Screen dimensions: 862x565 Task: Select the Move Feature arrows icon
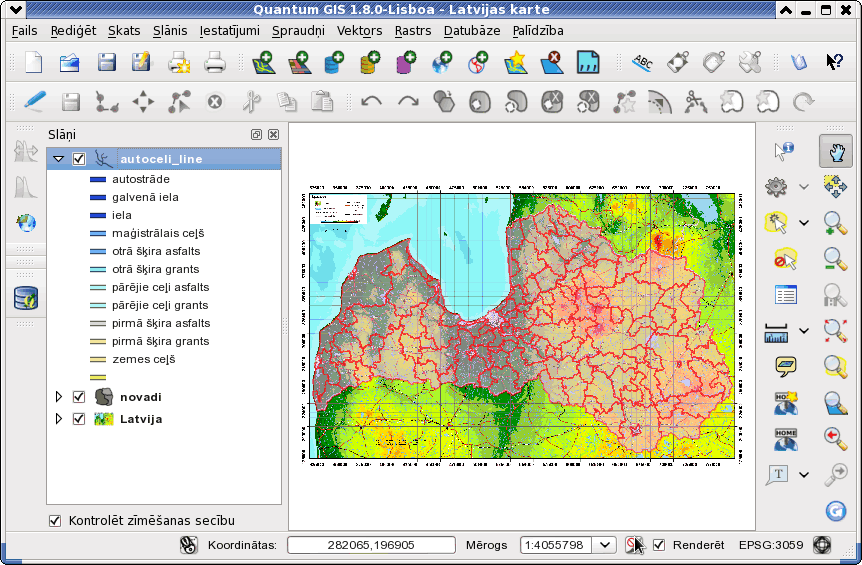click(143, 102)
